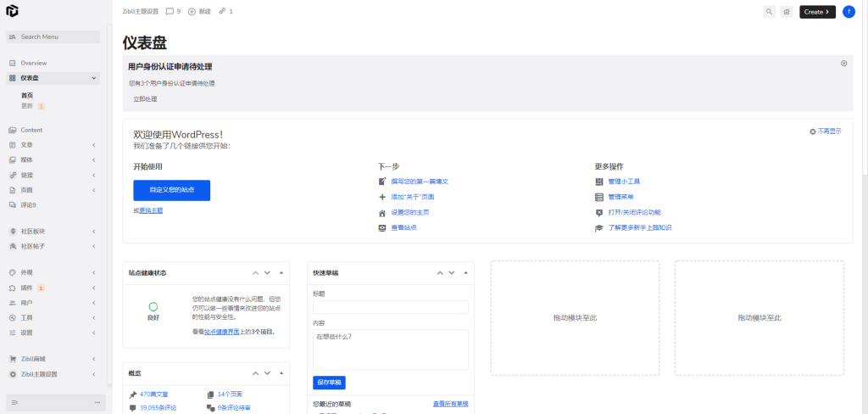Expand the 媒体 sidebar menu chevron
Screen dimensions: 868x414
pyautogui.click(x=94, y=160)
